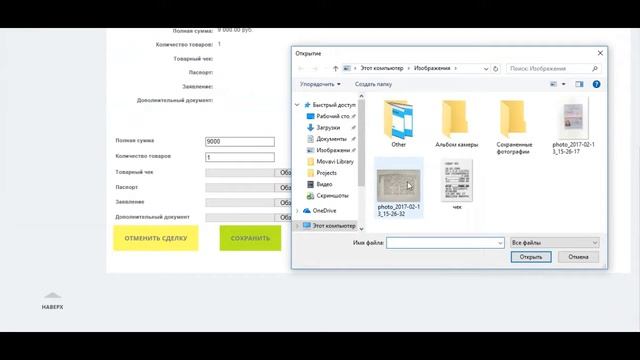
Task: Close the Открытие dialog
Action: pyautogui.click(x=600, y=53)
